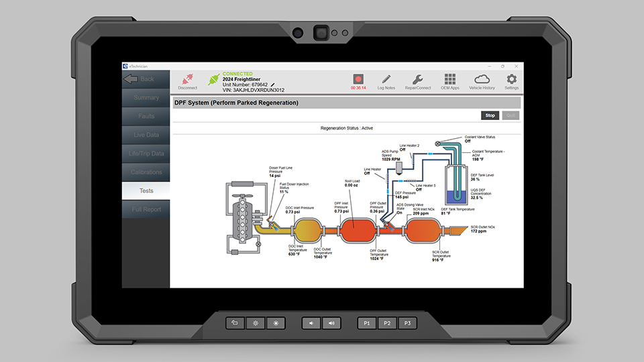Viewport: 644px width, 362px height.
Task: Click the eTechnician app logo
Action: click(125, 66)
